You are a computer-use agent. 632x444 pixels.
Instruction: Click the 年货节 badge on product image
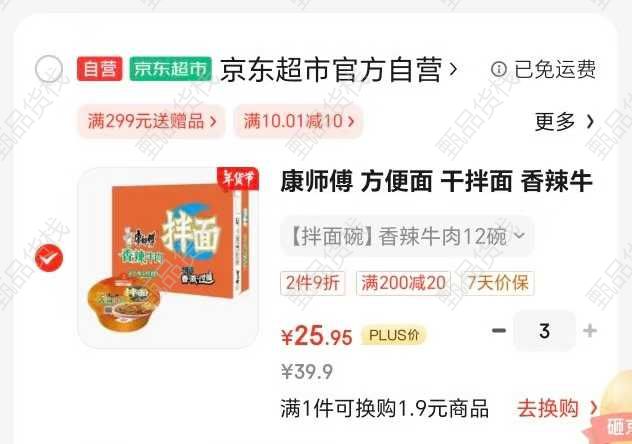[238, 178]
